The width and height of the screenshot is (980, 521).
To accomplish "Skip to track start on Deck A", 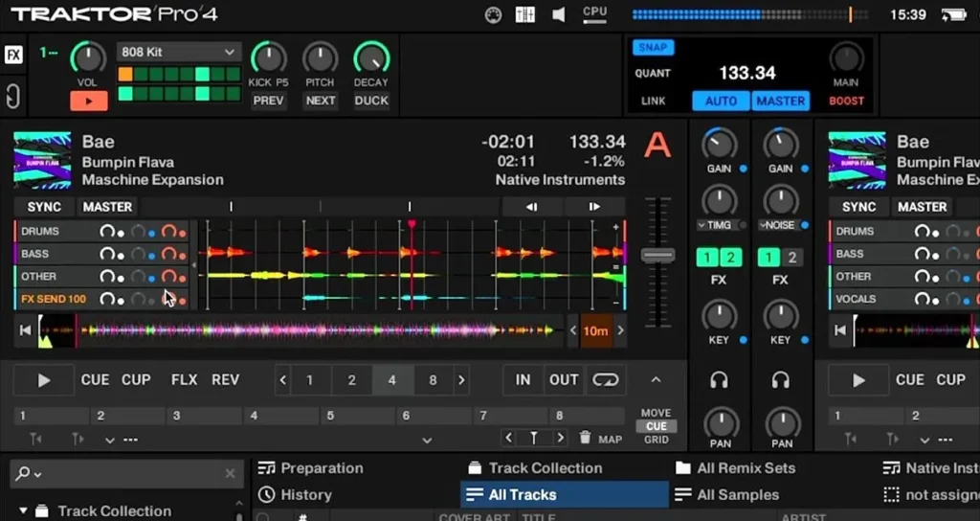I will 26,330.
